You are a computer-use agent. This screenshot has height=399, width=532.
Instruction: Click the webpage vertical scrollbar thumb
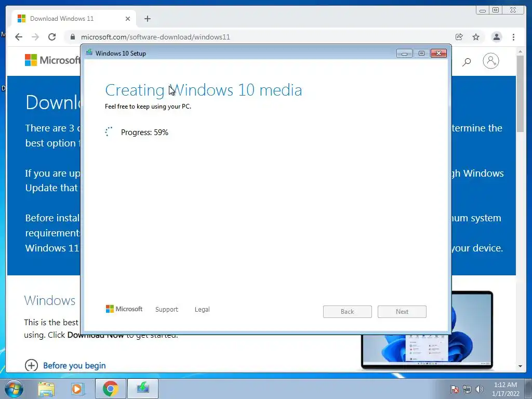click(x=520, y=94)
